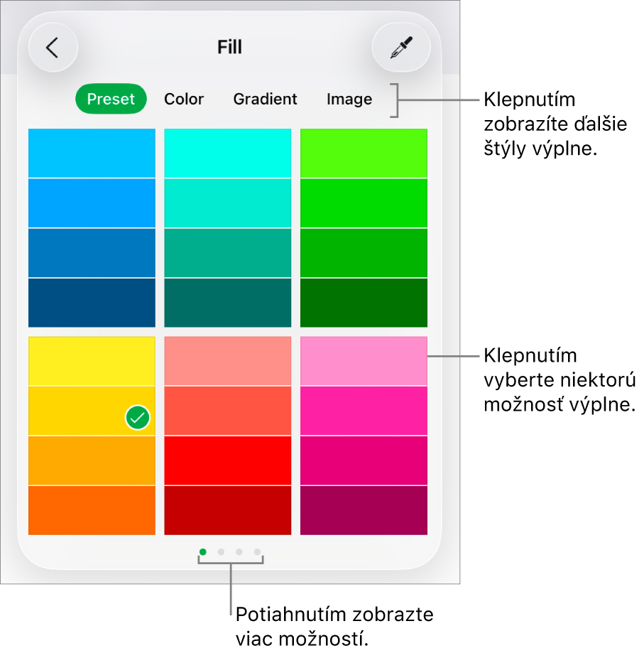Choose the light sky blue swatch
Viewport: 644px width, 658px height.
pos(92,153)
